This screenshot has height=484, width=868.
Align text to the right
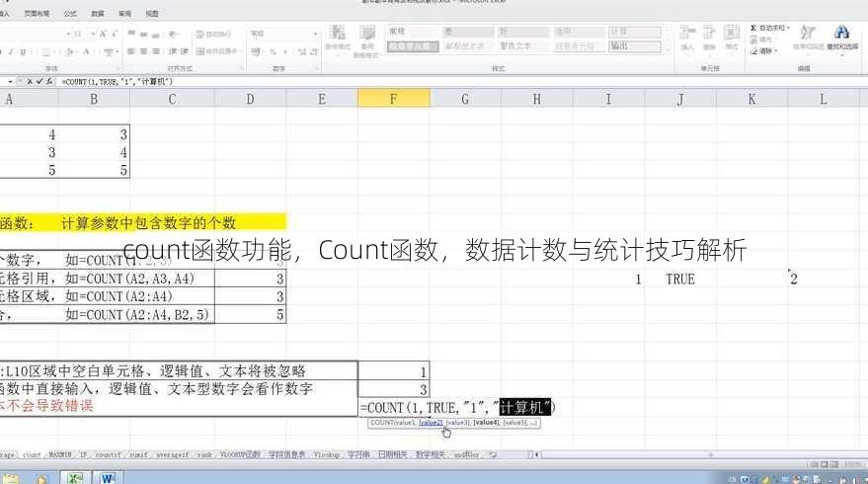click(x=156, y=51)
